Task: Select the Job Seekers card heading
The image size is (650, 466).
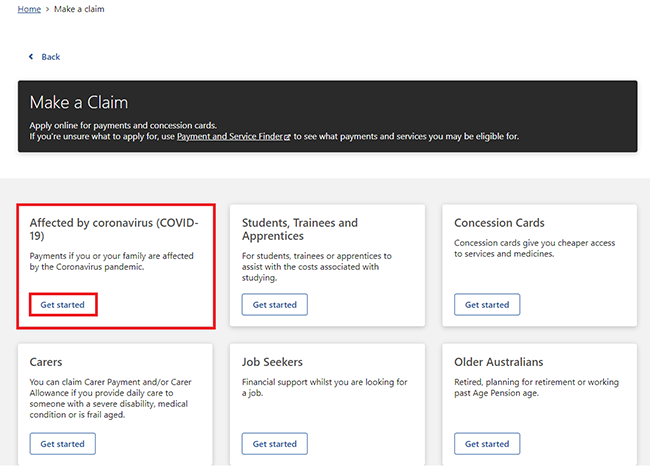Action: tap(272, 362)
